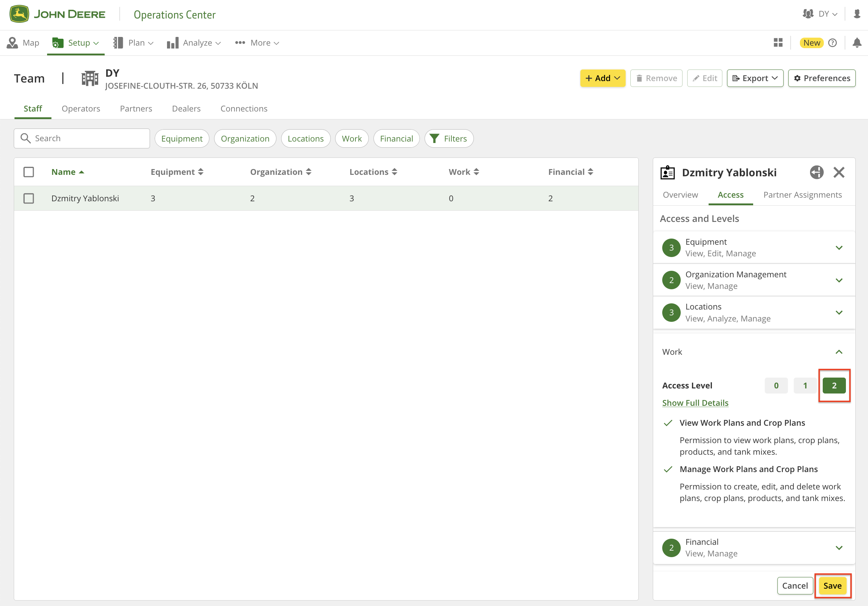
Task: Click the circular icon beside Dzmitry Yablonski
Action: click(816, 173)
